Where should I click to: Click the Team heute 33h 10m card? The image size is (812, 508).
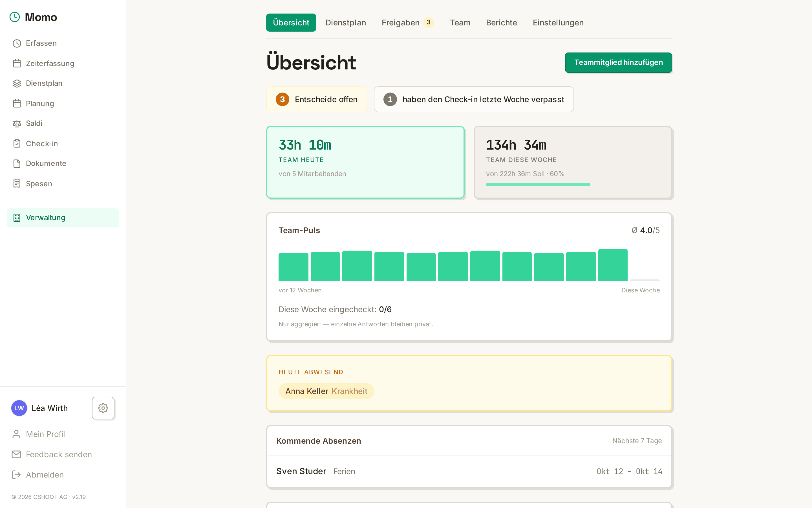pos(365,162)
